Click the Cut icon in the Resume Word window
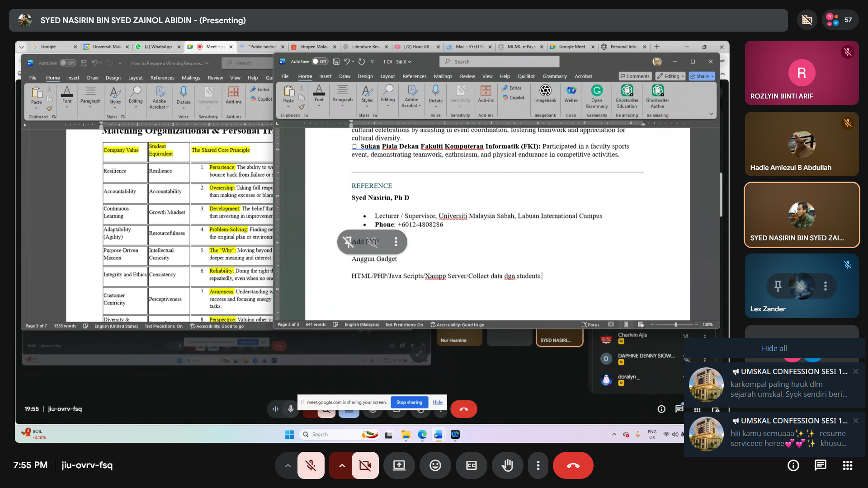 49,89
